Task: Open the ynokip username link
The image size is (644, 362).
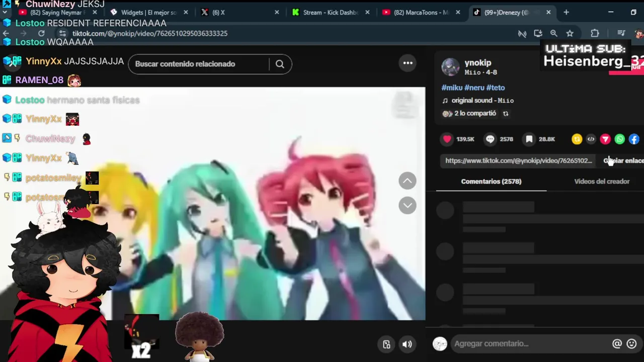Action: tap(478, 63)
